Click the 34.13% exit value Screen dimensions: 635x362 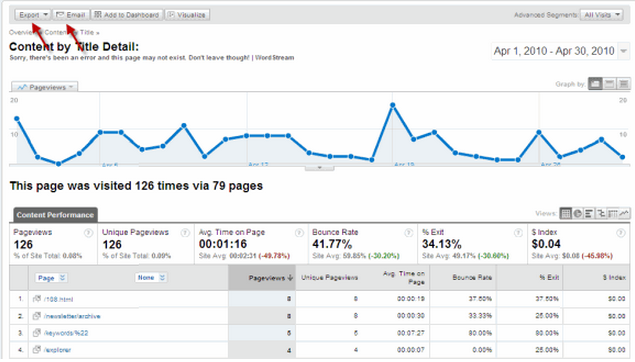tap(441, 244)
